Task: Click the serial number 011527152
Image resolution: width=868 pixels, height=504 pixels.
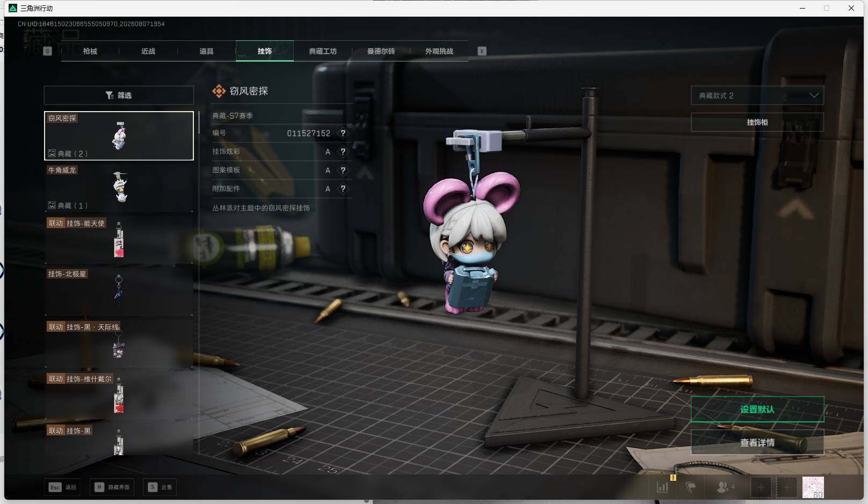Action: coord(308,133)
